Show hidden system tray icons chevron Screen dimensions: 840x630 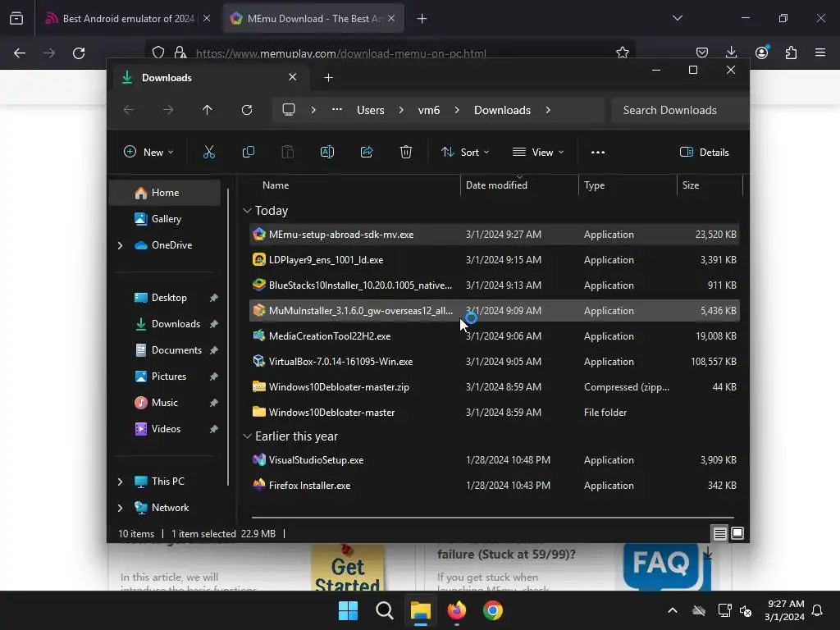tap(673, 610)
